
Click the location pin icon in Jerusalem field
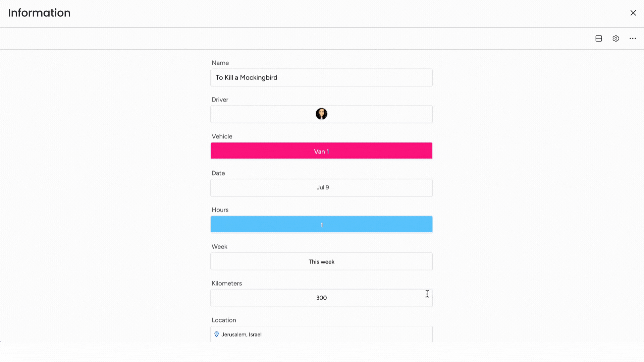(217, 334)
